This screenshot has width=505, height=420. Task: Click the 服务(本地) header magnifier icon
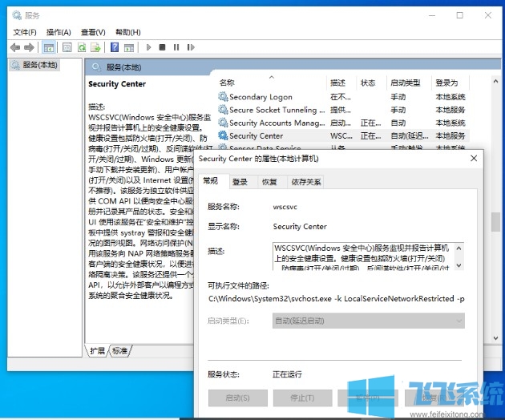96,67
